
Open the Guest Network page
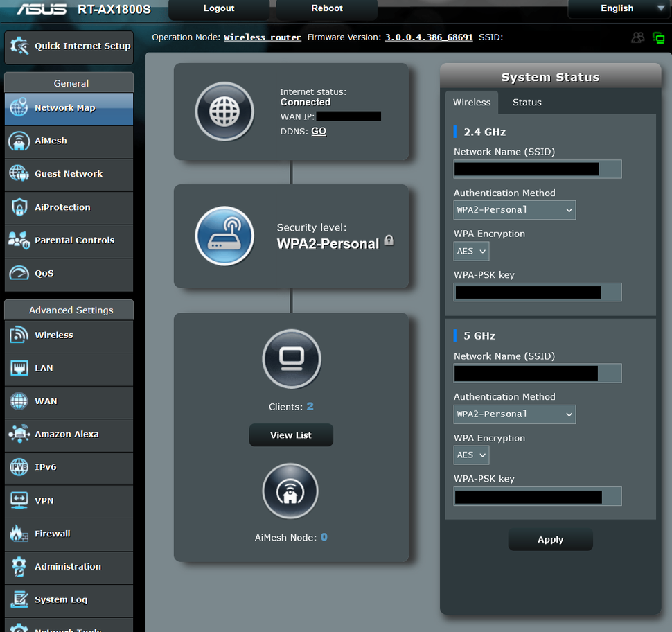69,175
